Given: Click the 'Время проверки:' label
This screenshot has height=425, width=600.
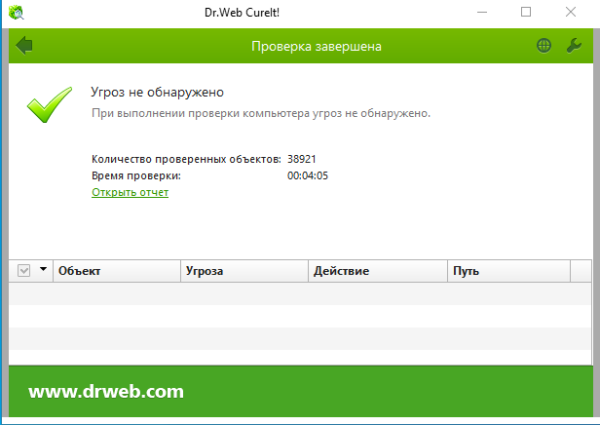Looking at the screenshot, I should tap(136, 176).
